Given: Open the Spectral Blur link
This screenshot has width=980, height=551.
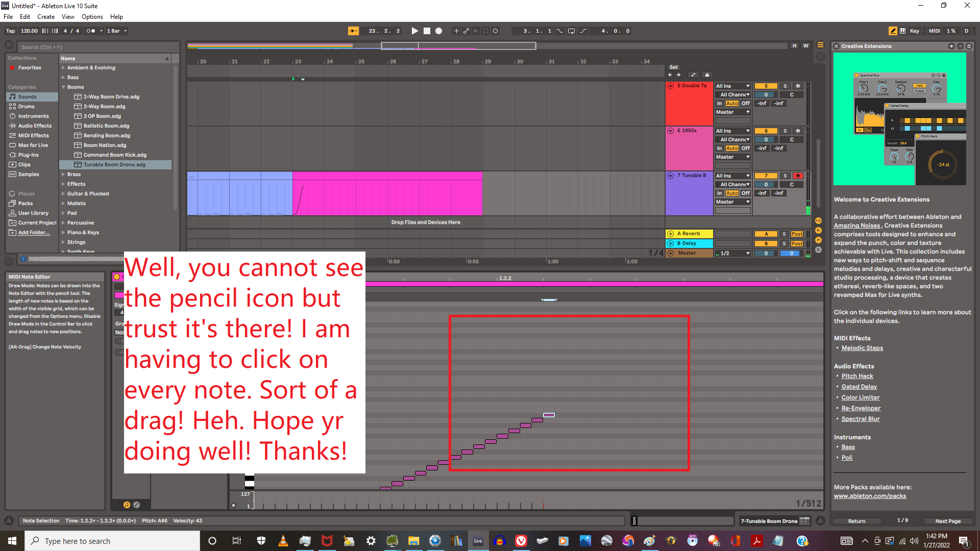Looking at the screenshot, I should (861, 419).
